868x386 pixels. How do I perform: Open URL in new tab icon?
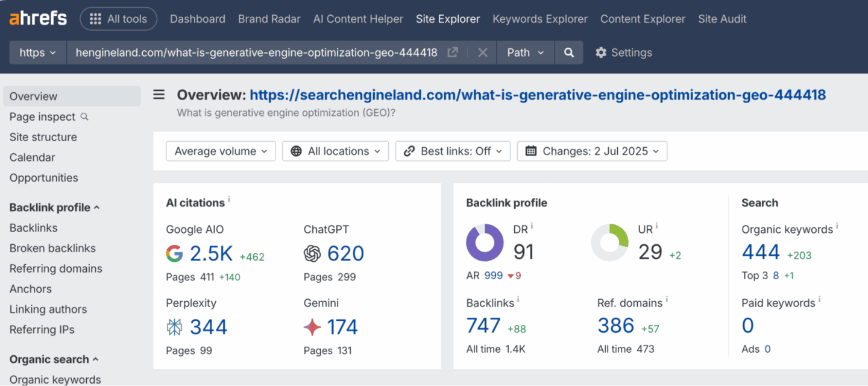[453, 52]
